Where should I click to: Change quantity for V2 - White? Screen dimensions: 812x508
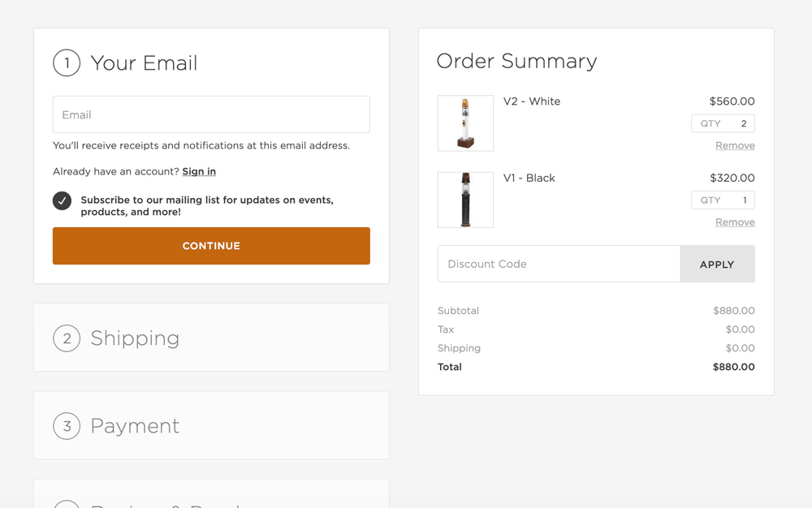pyautogui.click(x=723, y=123)
